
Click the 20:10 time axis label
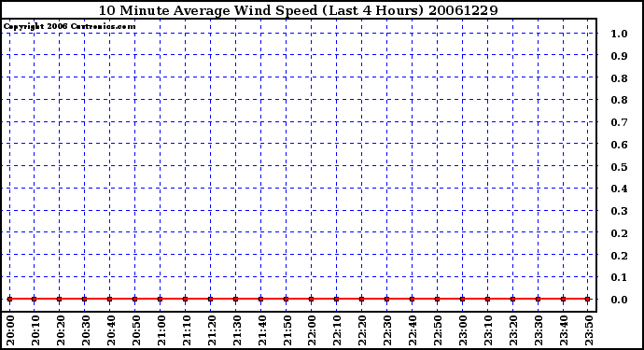pyautogui.click(x=35, y=331)
